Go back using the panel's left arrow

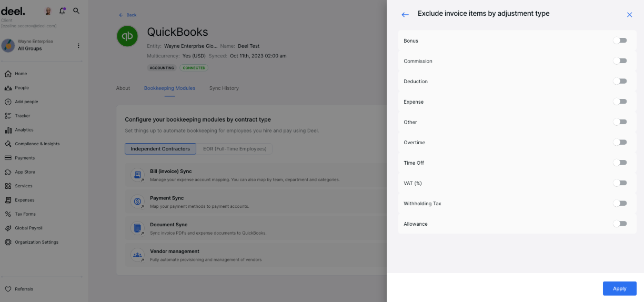pos(405,15)
